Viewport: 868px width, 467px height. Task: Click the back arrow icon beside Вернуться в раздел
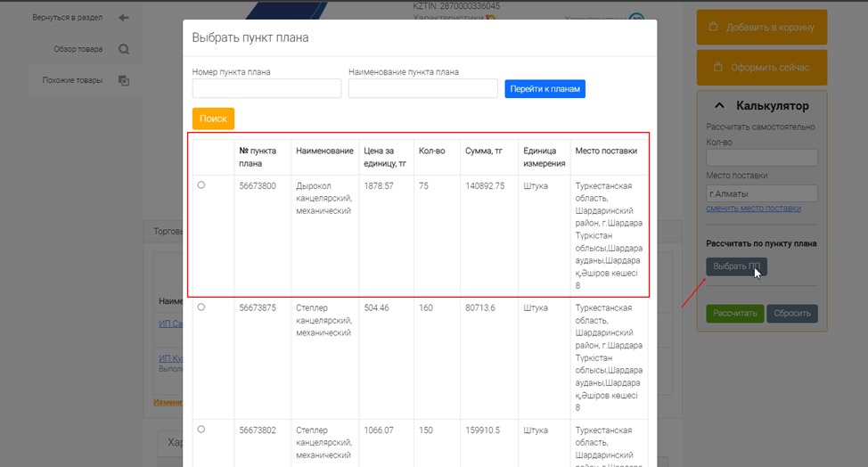[x=124, y=18]
